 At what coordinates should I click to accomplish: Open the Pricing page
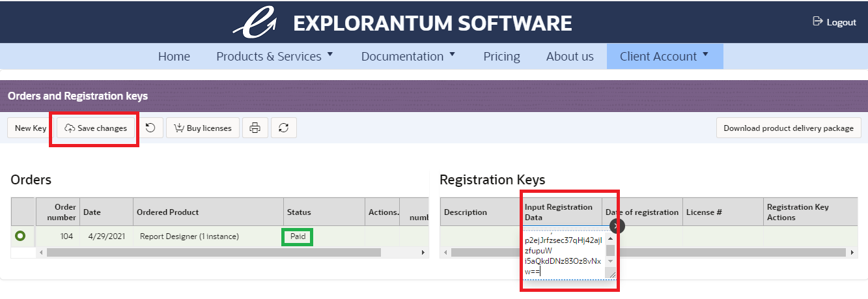tap(501, 56)
